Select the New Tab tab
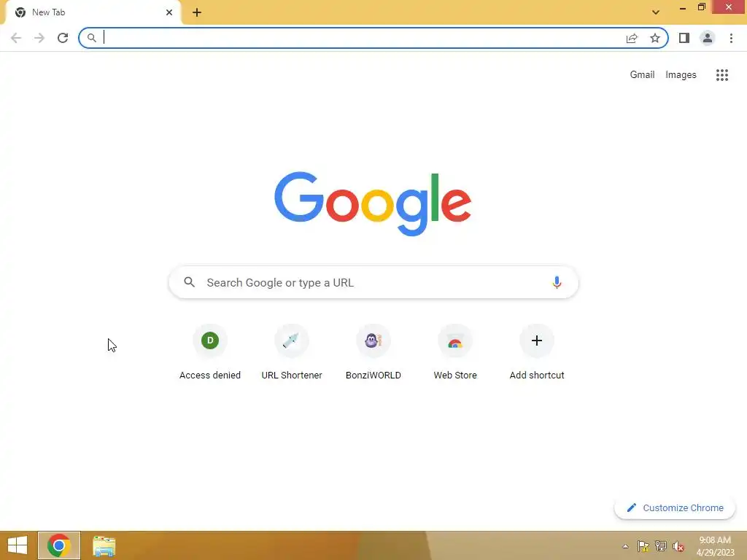 (x=93, y=12)
